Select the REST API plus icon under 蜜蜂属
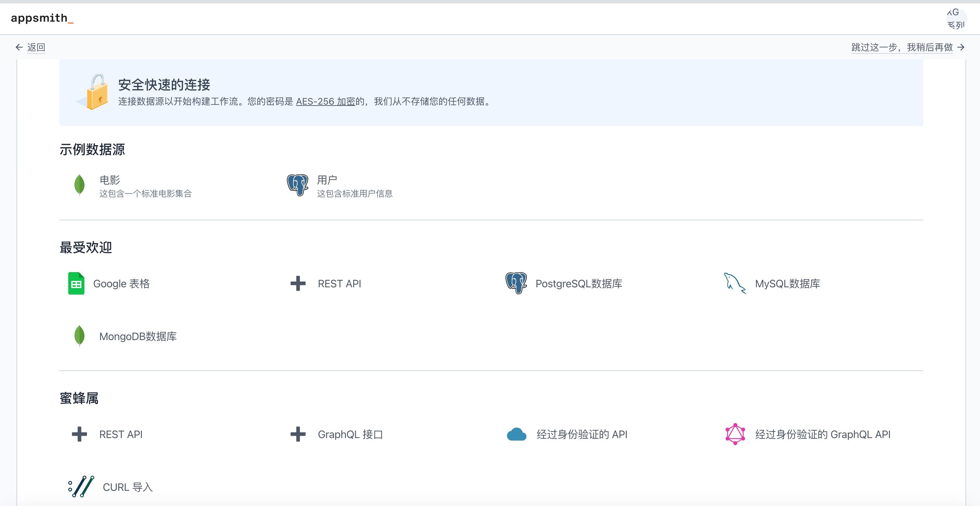 [x=79, y=434]
